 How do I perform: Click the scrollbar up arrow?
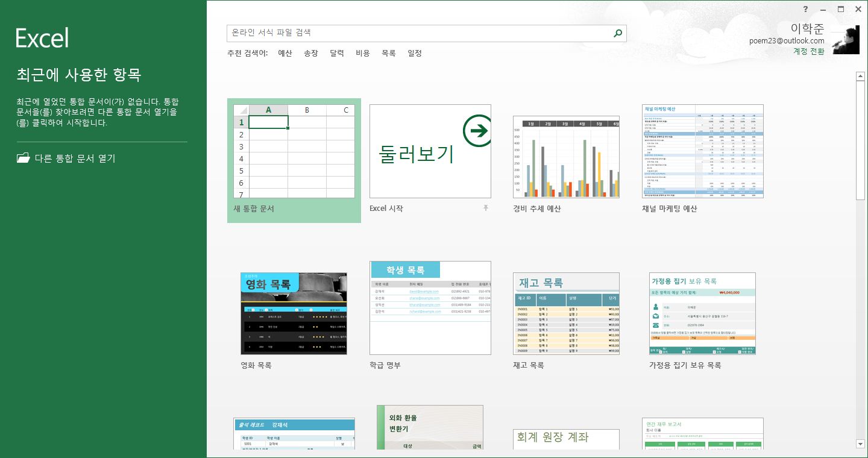(x=860, y=75)
